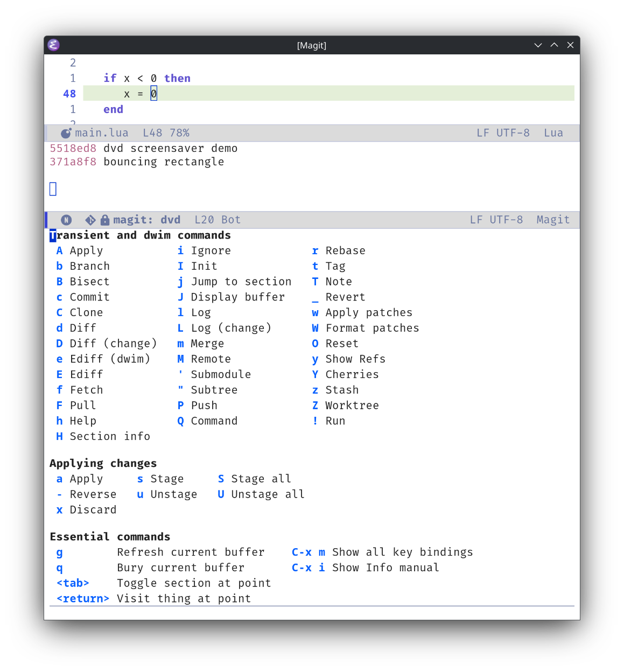
Task: Click the main.lua buffer name in modeline
Action: (x=102, y=133)
